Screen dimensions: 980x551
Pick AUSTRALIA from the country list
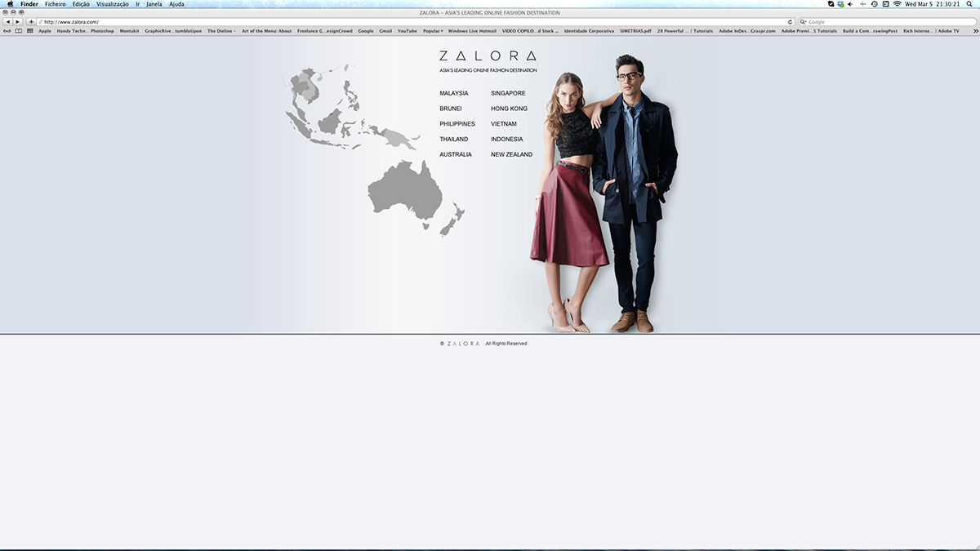click(456, 154)
